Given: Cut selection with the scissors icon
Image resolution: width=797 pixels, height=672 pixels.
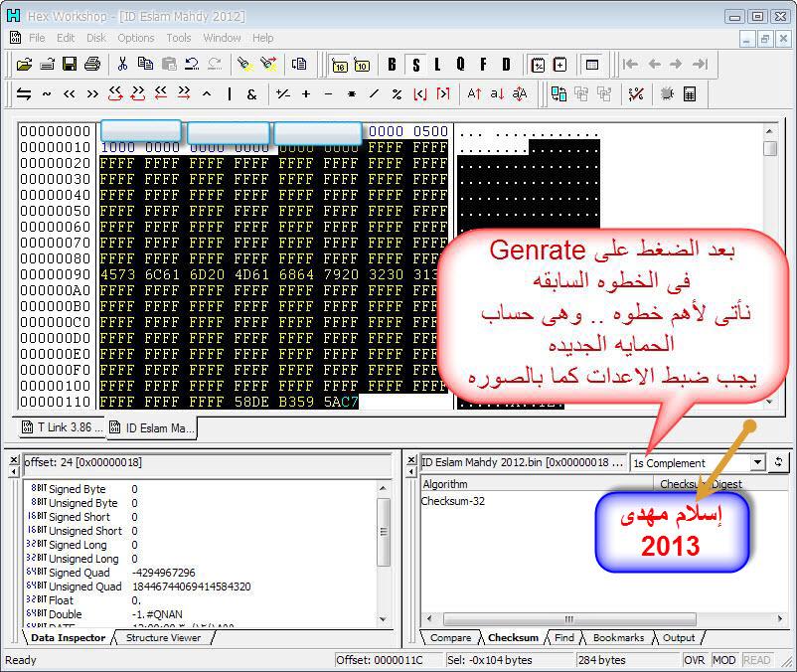Looking at the screenshot, I should [122, 64].
